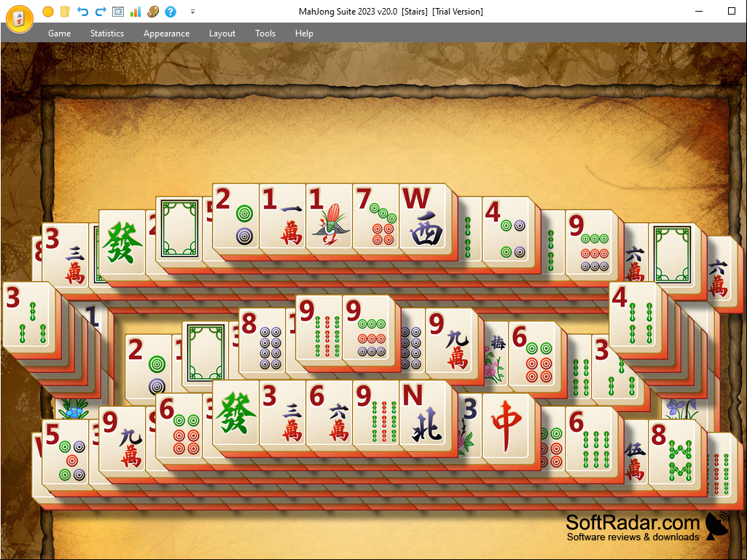This screenshot has height=560, width=747.
Task: Pick the 4 bamboo tile on right stair
Action: pyautogui.click(x=633, y=316)
